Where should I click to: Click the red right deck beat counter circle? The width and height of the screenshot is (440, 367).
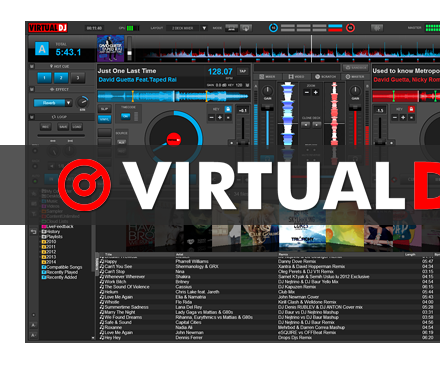coord(350,28)
